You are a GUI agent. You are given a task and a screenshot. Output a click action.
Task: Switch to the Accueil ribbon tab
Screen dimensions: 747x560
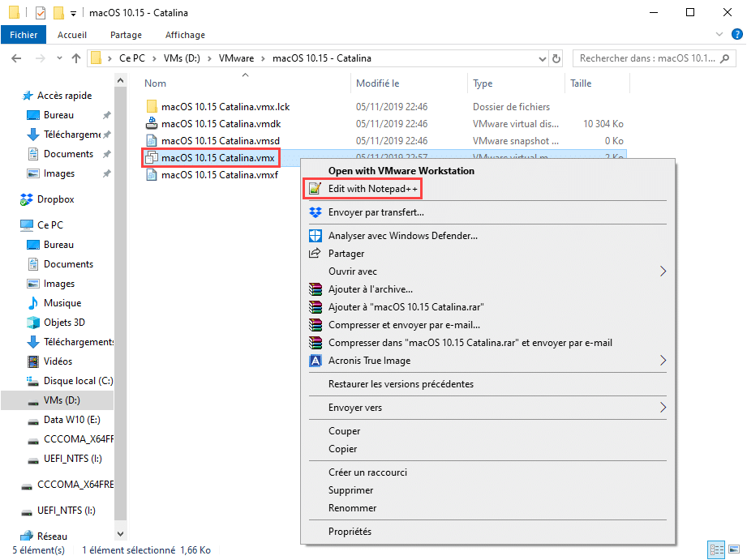pos(72,35)
